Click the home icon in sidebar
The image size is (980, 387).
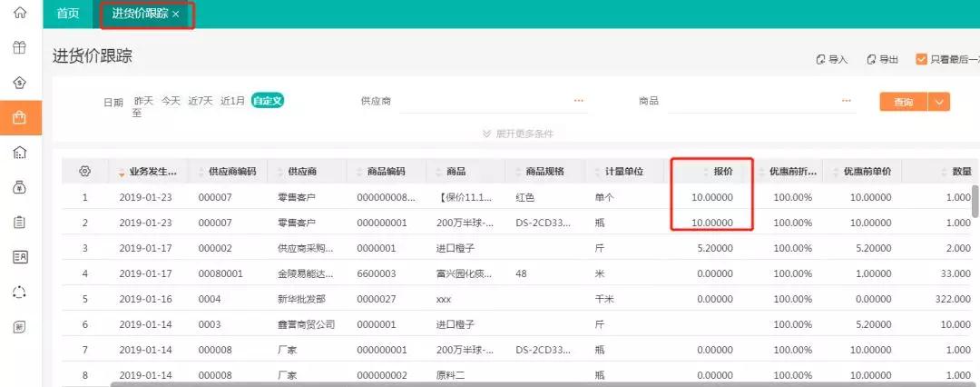pyautogui.click(x=19, y=14)
